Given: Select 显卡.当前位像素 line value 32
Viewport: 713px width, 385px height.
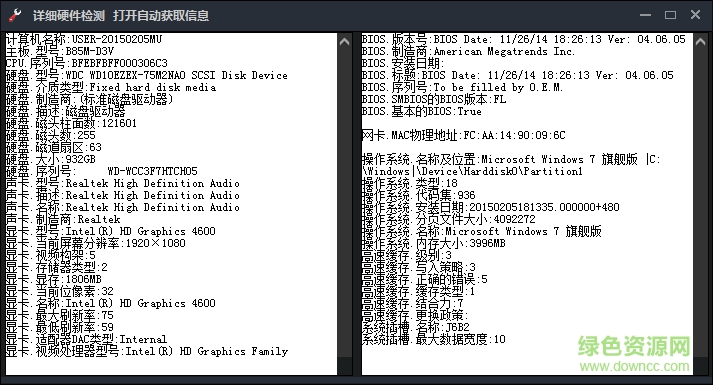Looking at the screenshot, I should click(x=60, y=291).
